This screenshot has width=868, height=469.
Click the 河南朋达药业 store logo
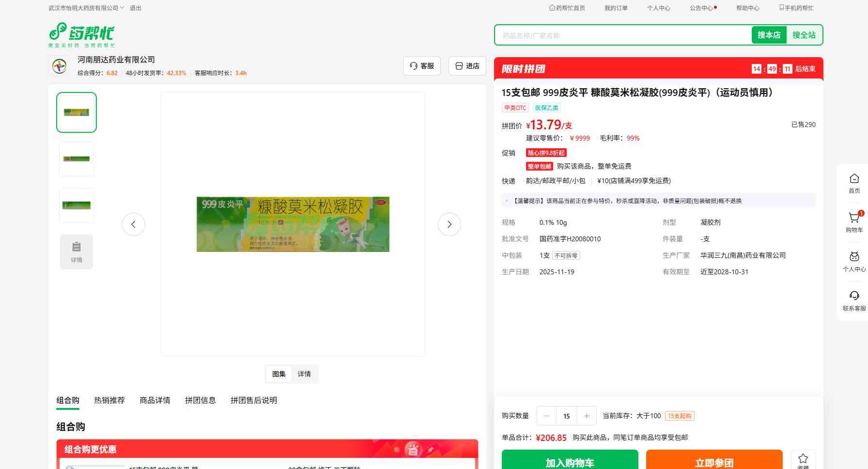(60, 66)
